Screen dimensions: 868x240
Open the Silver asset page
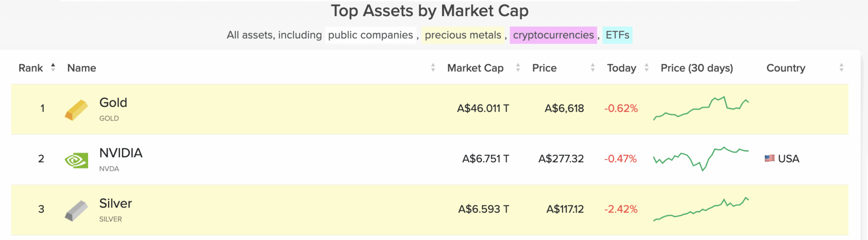[x=116, y=204]
